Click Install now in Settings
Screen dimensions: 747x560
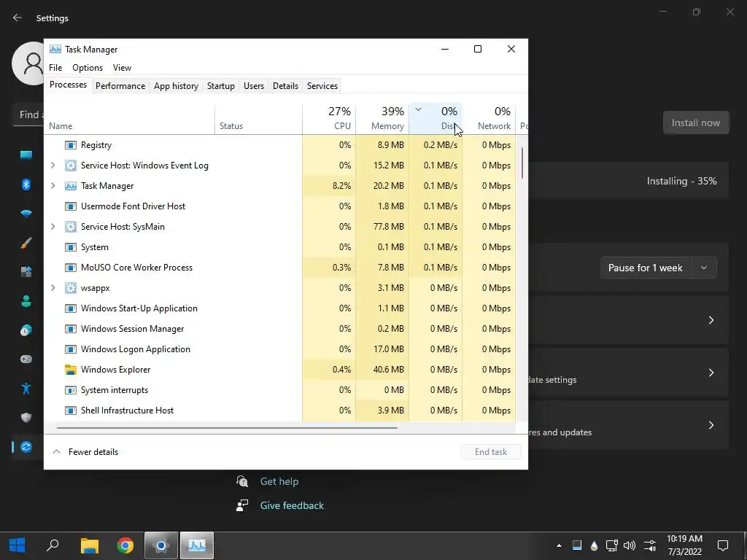(x=695, y=122)
